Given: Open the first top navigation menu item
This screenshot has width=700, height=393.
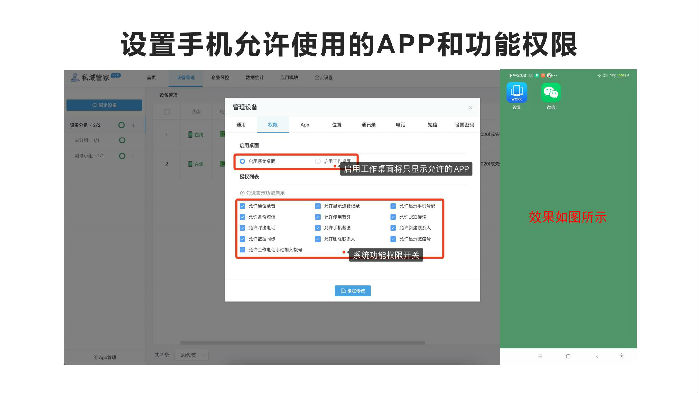Looking at the screenshot, I should tap(151, 78).
